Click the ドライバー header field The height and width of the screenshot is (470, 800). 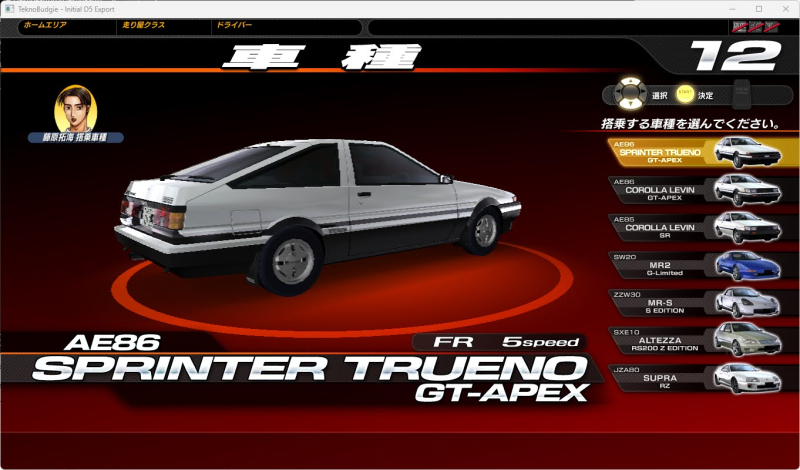click(287, 27)
